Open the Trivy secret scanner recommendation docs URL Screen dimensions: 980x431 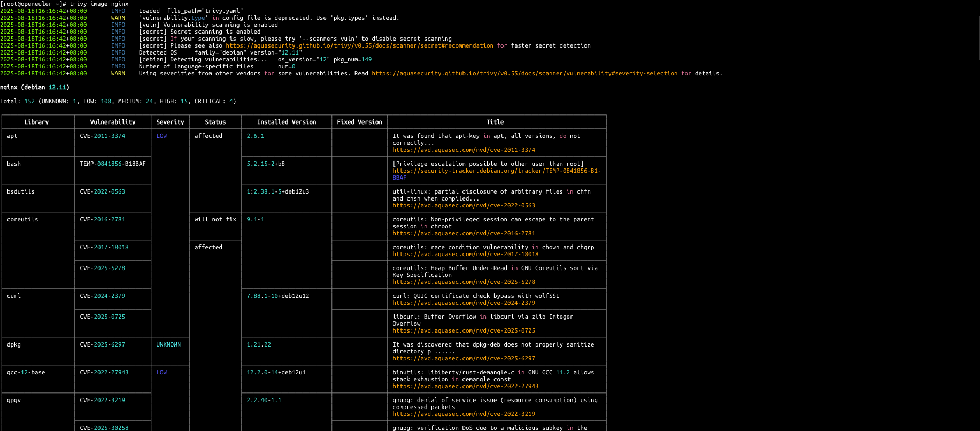point(359,46)
